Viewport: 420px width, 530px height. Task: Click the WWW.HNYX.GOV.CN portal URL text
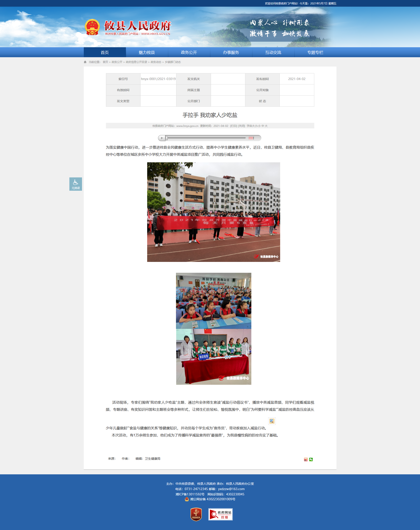[x=156, y=34]
